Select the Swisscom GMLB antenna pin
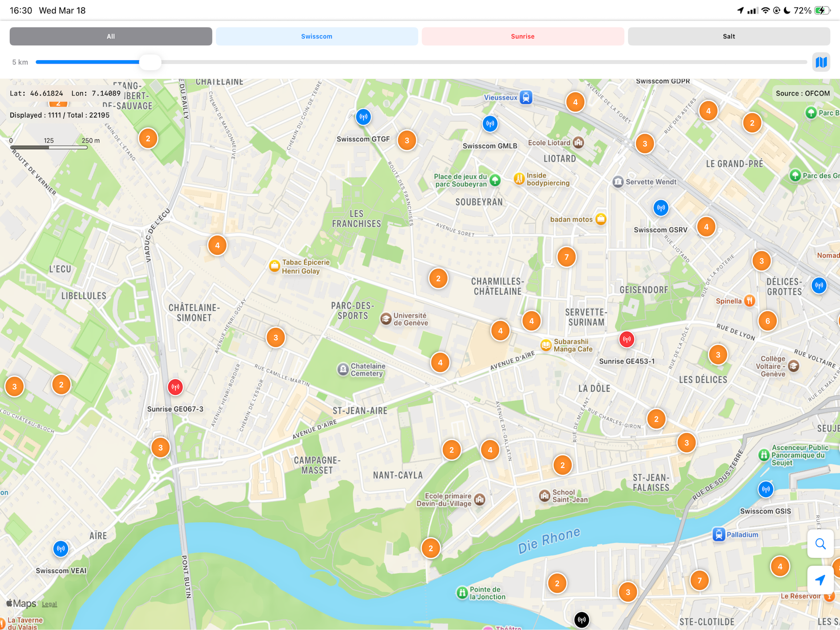The image size is (840, 630). coord(490,124)
